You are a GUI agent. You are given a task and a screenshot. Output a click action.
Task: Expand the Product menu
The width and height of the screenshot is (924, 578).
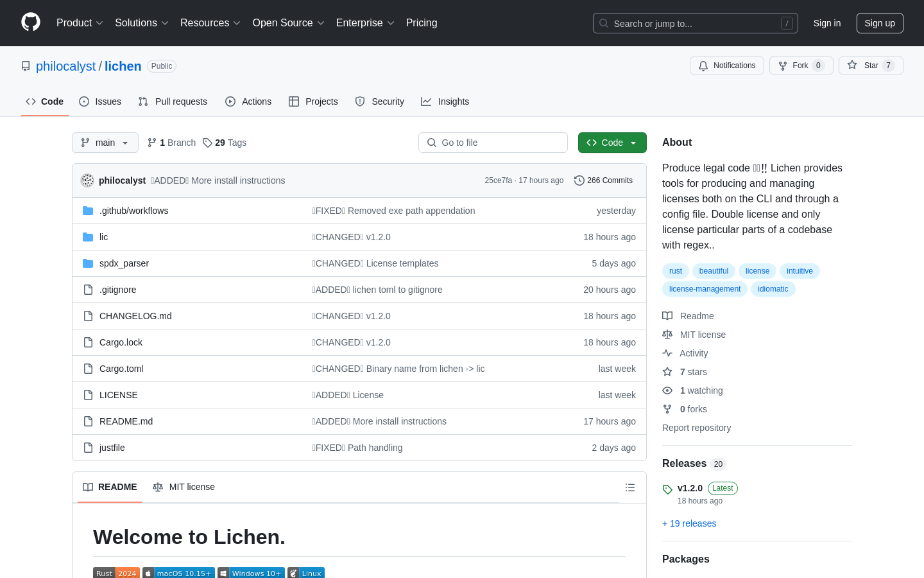(x=80, y=23)
